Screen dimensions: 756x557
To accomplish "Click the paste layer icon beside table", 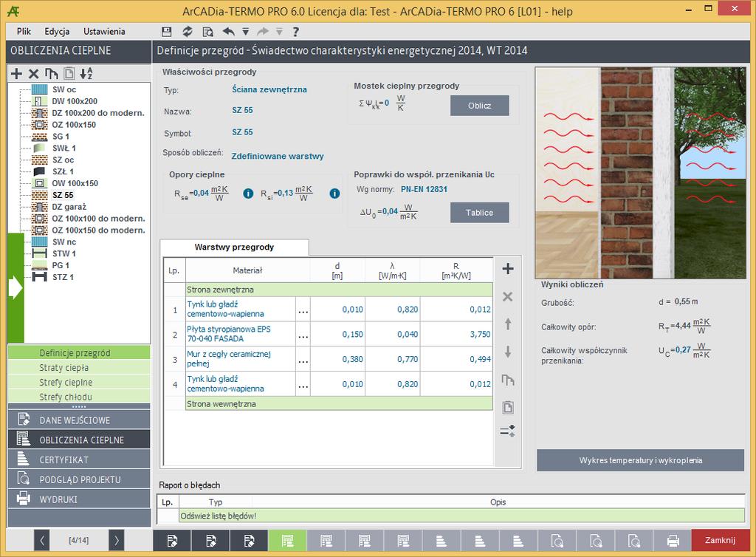I will coord(508,408).
